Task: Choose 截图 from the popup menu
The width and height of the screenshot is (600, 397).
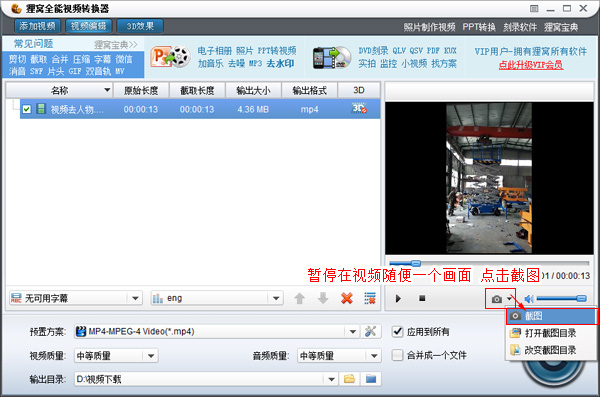Action: pyautogui.click(x=551, y=316)
